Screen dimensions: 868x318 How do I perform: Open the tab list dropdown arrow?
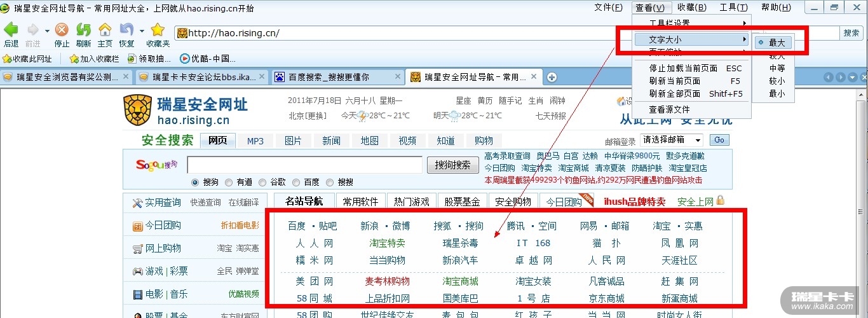853,77
